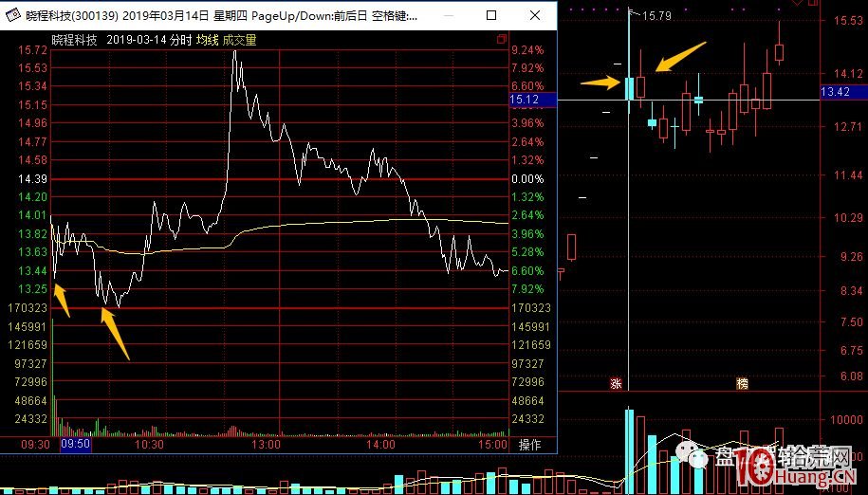Click the 15.72 price axis label

click(32, 50)
